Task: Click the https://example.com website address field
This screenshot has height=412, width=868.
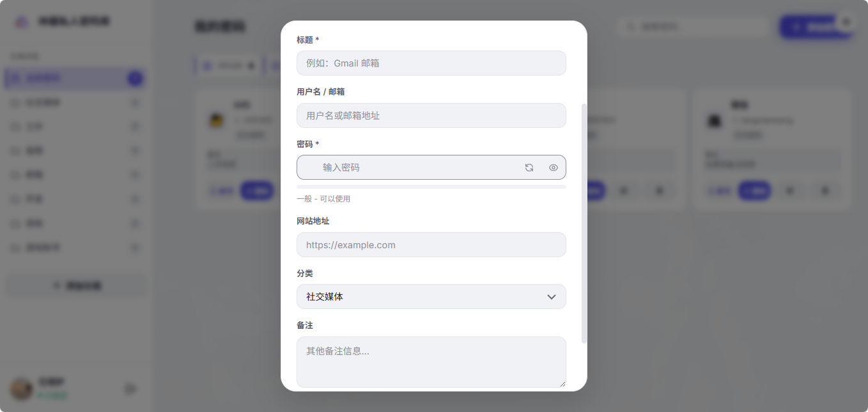Action: (431, 245)
